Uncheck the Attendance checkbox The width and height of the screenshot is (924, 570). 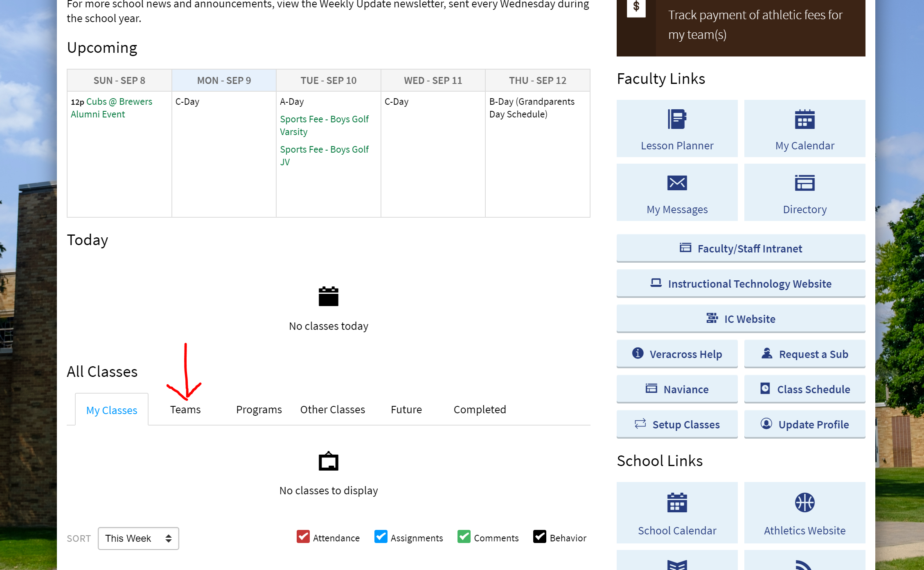[x=303, y=537]
